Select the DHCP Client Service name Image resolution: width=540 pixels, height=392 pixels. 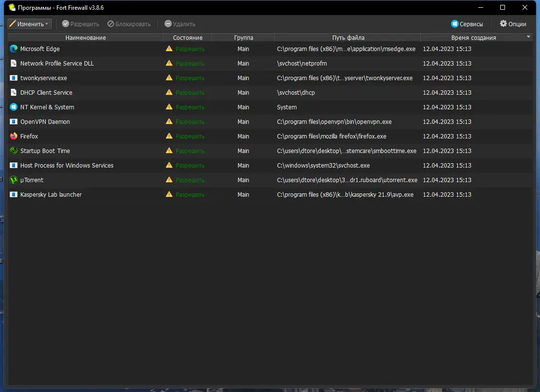click(x=46, y=93)
